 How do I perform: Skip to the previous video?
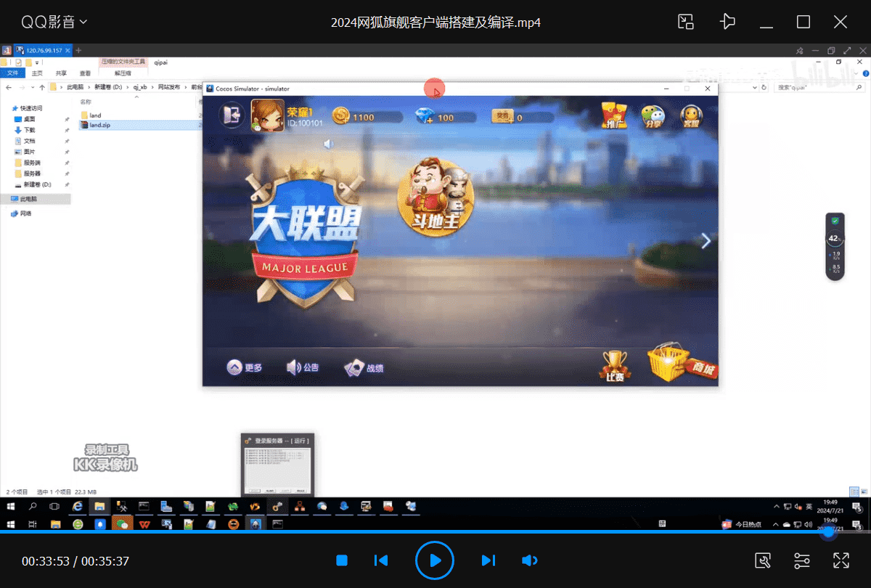pos(380,560)
